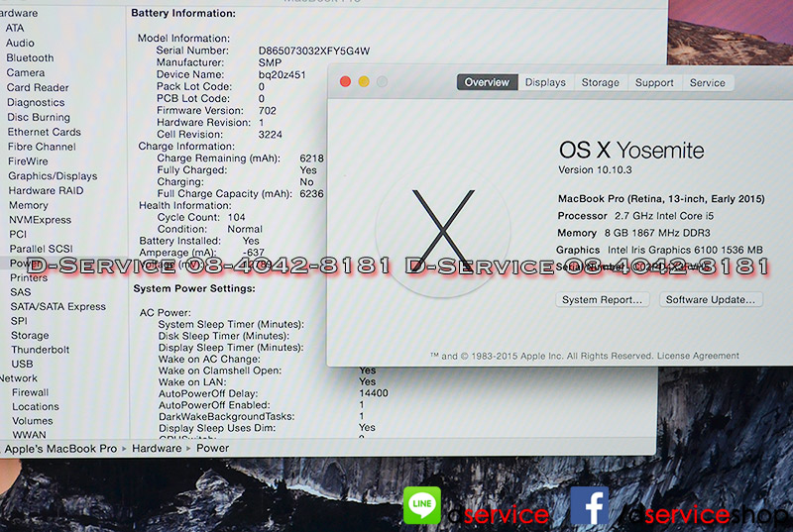Select Camera in the sidebar

26,72
